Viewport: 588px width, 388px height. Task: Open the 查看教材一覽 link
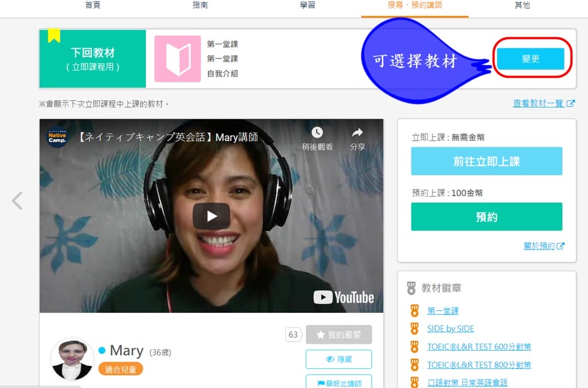(538, 103)
